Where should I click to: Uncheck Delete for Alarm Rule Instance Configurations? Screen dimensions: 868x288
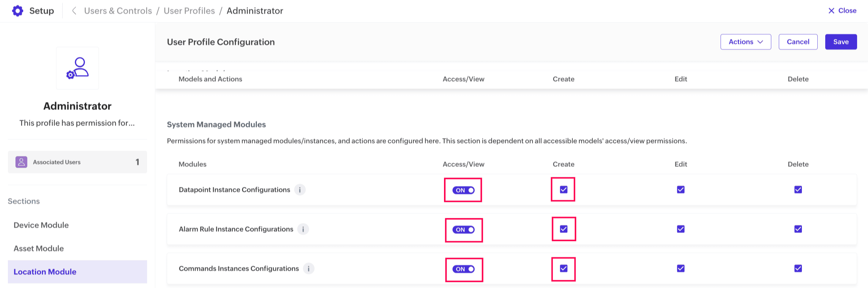coord(798,229)
